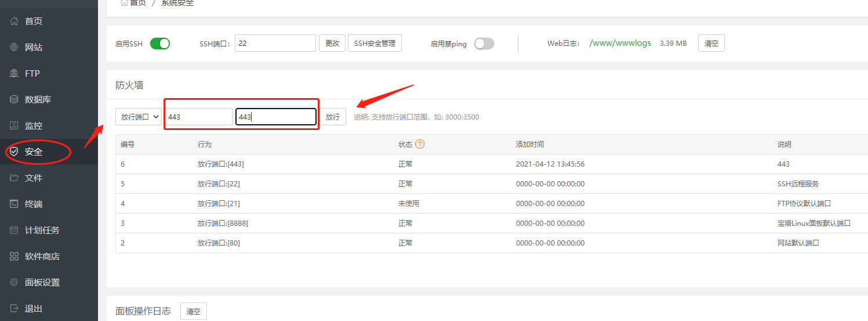The image size is (868, 321).
Task: Click the 未使用 status cell
Action: coord(409,204)
